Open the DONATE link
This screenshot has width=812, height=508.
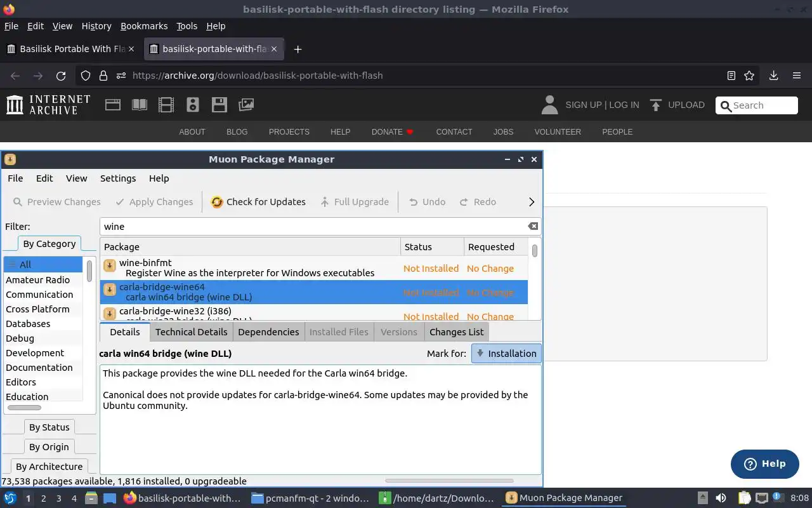[393, 132]
